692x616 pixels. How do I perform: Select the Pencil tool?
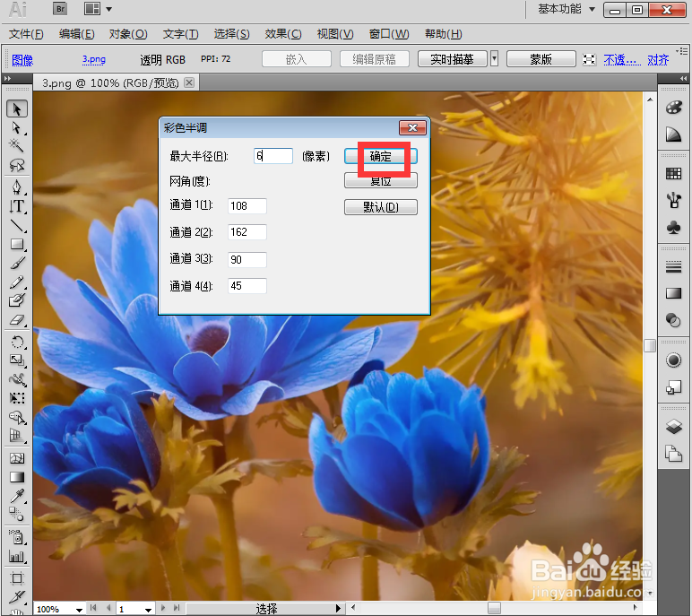(x=17, y=282)
